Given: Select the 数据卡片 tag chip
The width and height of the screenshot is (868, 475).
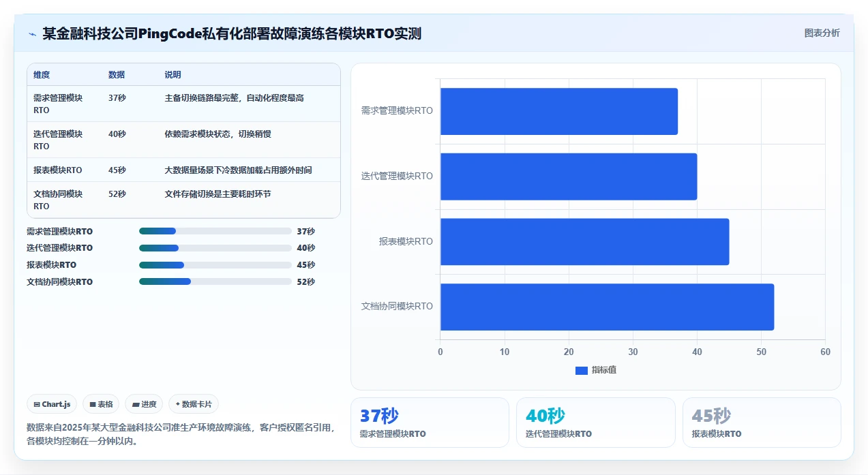Looking at the screenshot, I should coord(194,404).
